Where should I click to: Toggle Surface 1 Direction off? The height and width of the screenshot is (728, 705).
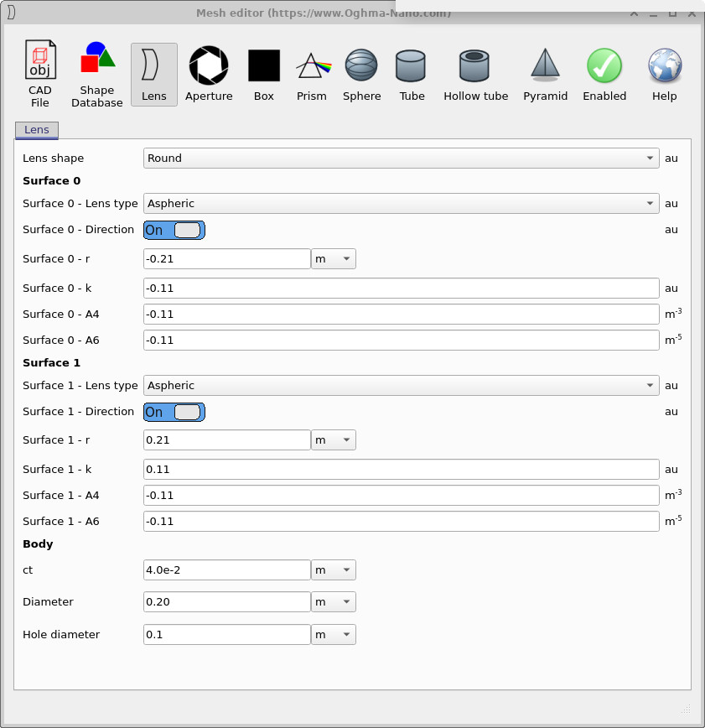click(174, 412)
